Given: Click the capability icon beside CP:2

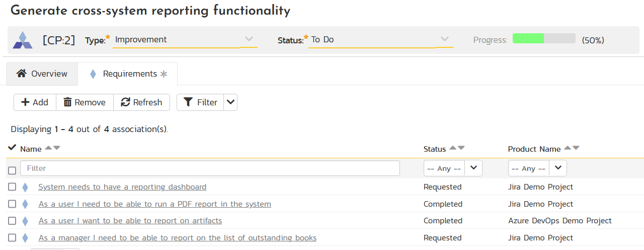Looking at the screenshot, I should coord(23,40).
